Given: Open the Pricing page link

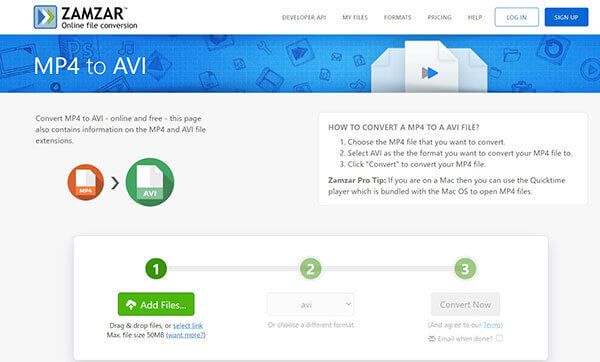Looking at the screenshot, I should (x=439, y=17).
